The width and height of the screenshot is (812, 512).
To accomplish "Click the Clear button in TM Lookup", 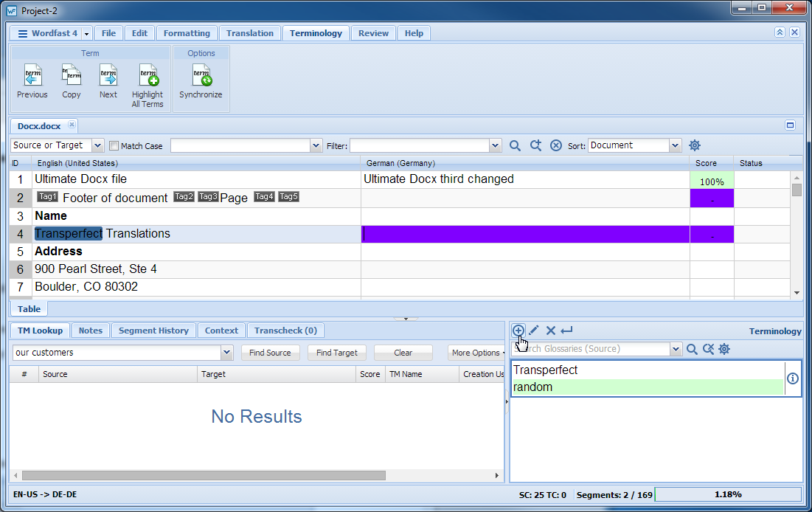I will click(x=403, y=353).
